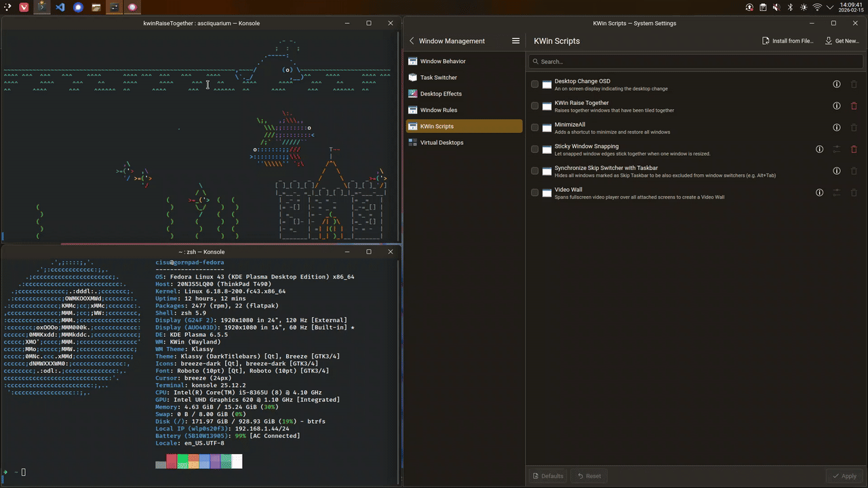Open Window Rules settings page

[x=465, y=110]
